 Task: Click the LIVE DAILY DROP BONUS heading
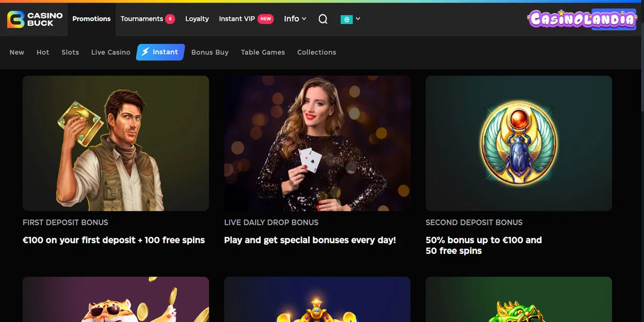271,222
